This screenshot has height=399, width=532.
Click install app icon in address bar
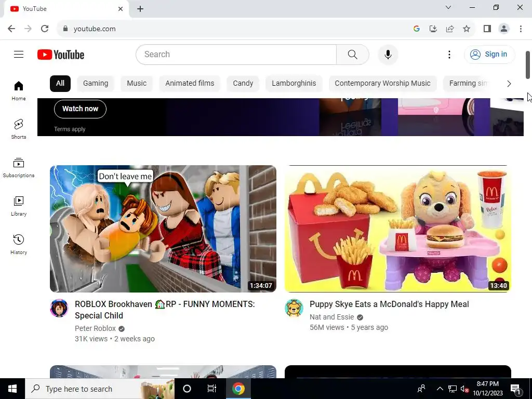433,29
